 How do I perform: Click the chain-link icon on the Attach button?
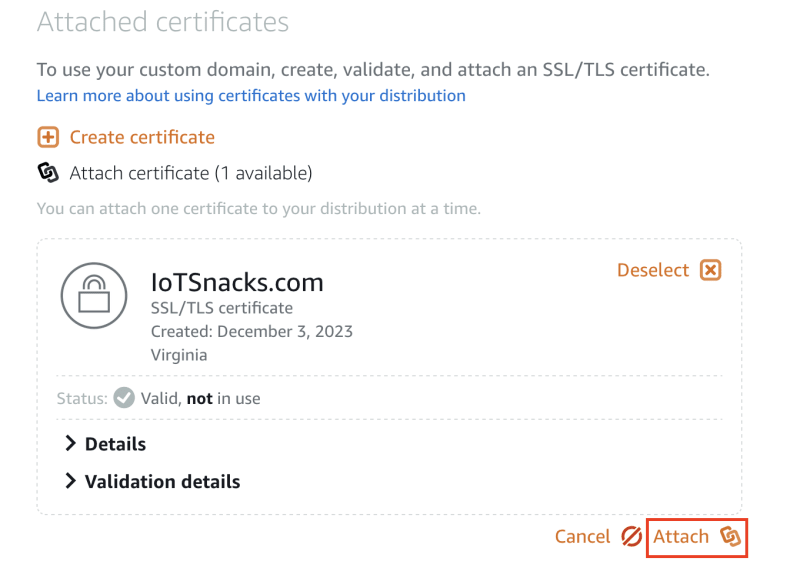point(730,537)
